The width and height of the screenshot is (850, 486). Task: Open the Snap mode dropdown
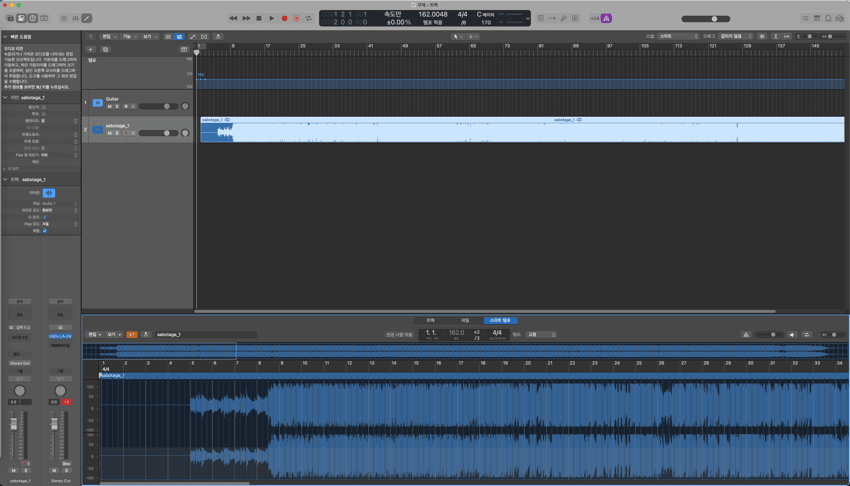tap(678, 36)
